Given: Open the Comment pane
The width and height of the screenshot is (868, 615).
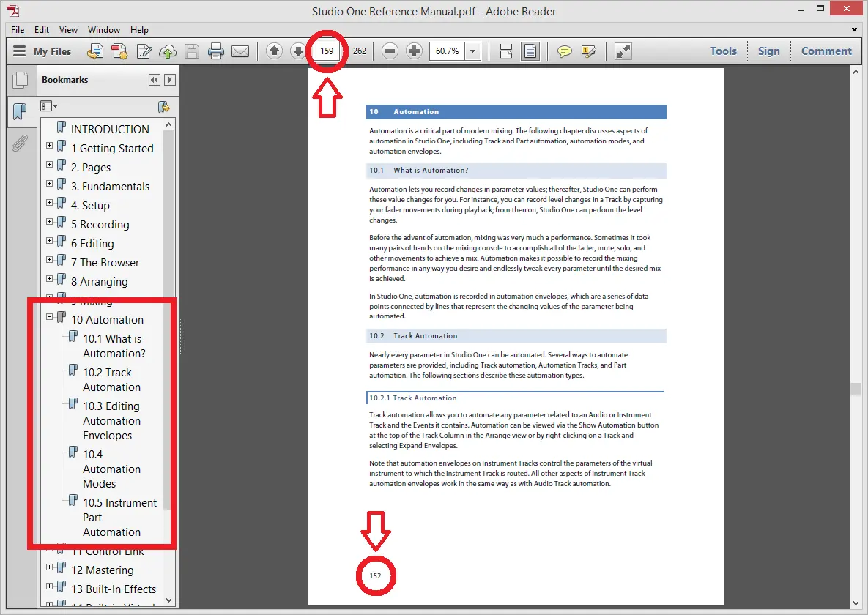Looking at the screenshot, I should click(x=826, y=51).
